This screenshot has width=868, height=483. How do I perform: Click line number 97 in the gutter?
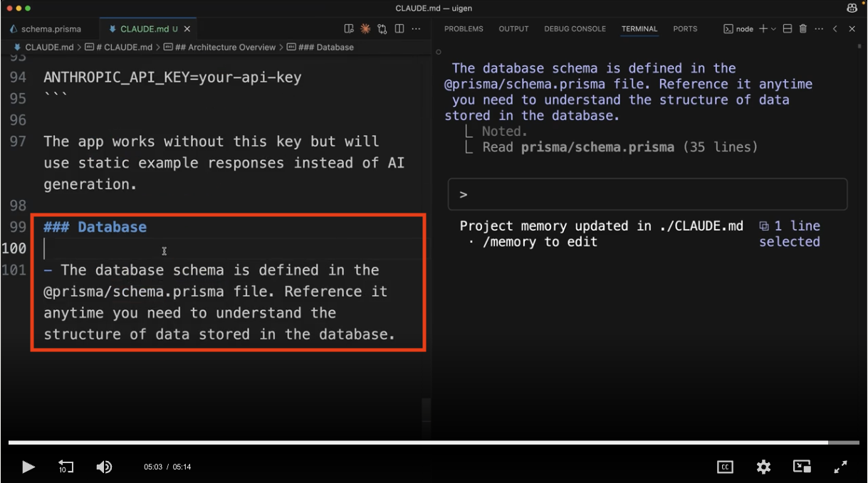(x=18, y=141)
